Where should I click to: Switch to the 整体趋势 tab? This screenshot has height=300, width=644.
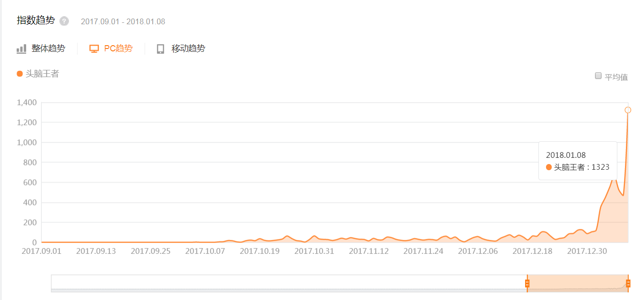(x=48, y=48)
